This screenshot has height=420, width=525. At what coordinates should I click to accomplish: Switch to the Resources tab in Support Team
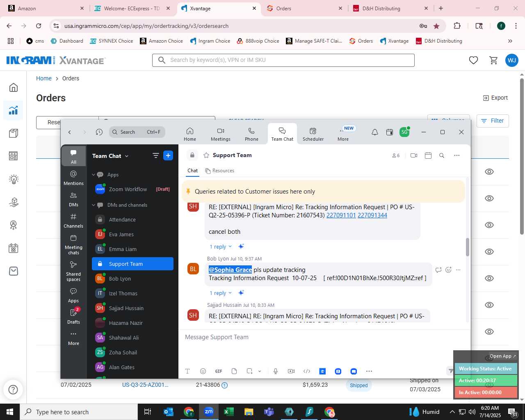(x=220, y=171)
